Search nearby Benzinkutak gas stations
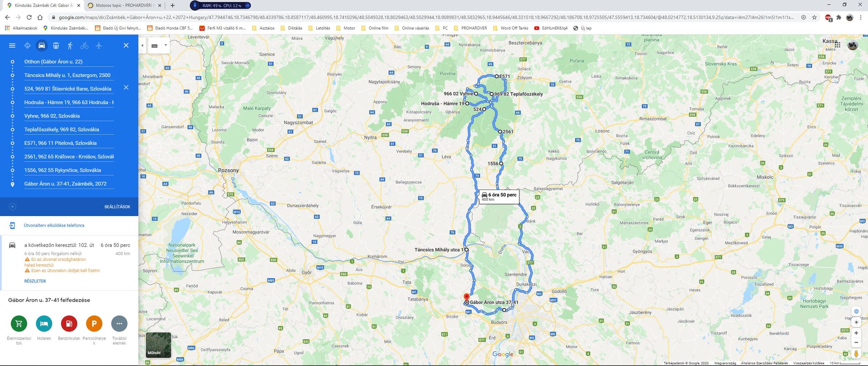This screenshot has width=868, height=366. tap(69, 324)
